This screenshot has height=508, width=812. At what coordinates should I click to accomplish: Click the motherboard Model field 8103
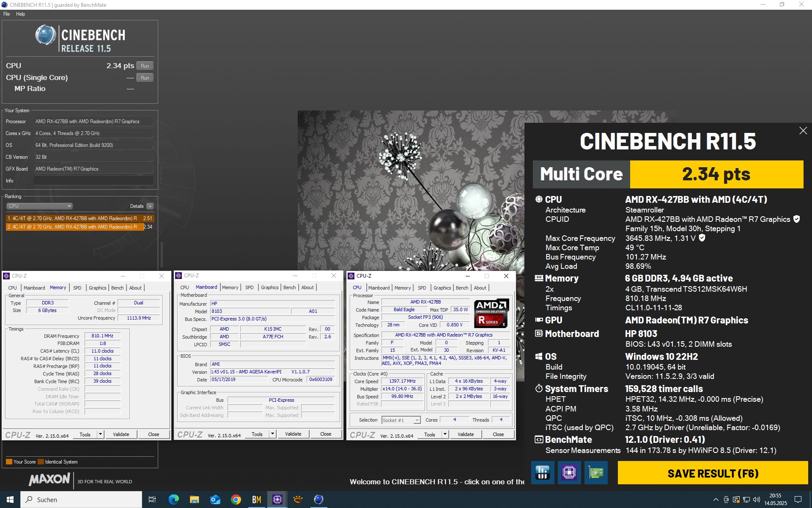tap(250, 311)
